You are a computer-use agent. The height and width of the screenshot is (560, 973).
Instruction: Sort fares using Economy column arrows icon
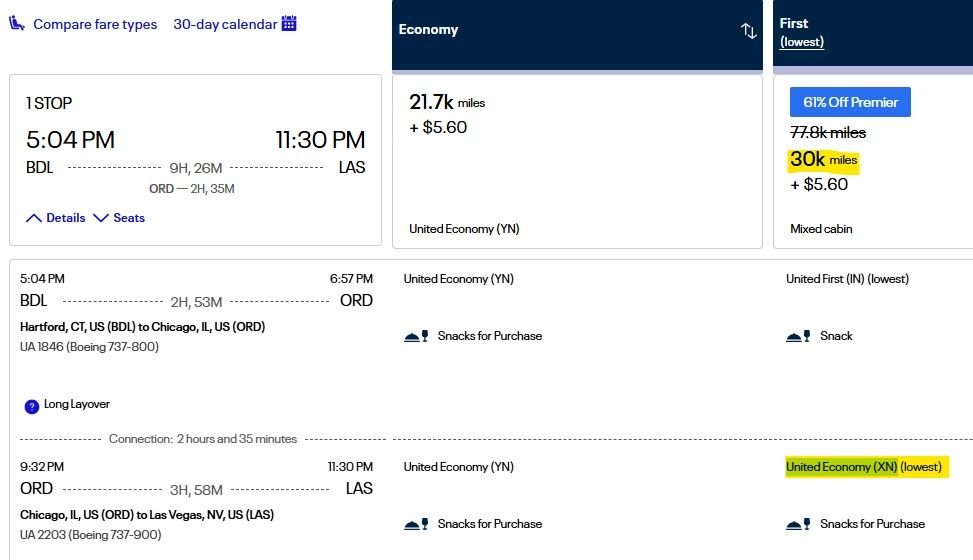(x=748, y=30)
